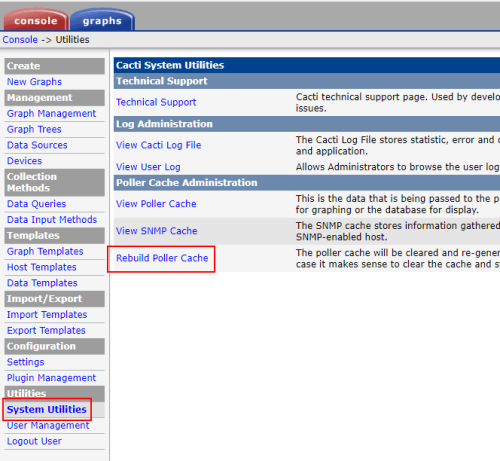This screenshot has height=461, width=500.
Task: Click the Poller Cache Administration heading
Action: [x=187, y=183]
